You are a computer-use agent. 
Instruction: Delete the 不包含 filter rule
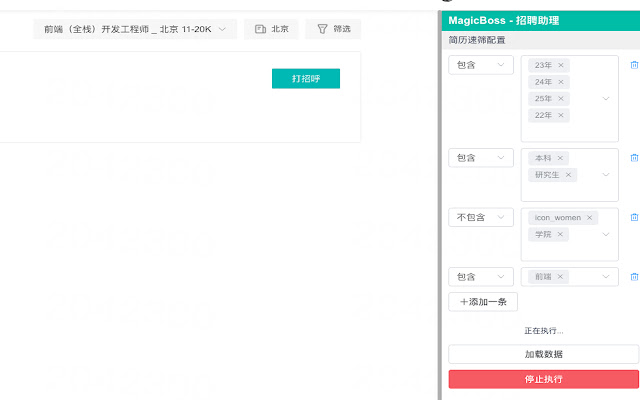[634, 217]
